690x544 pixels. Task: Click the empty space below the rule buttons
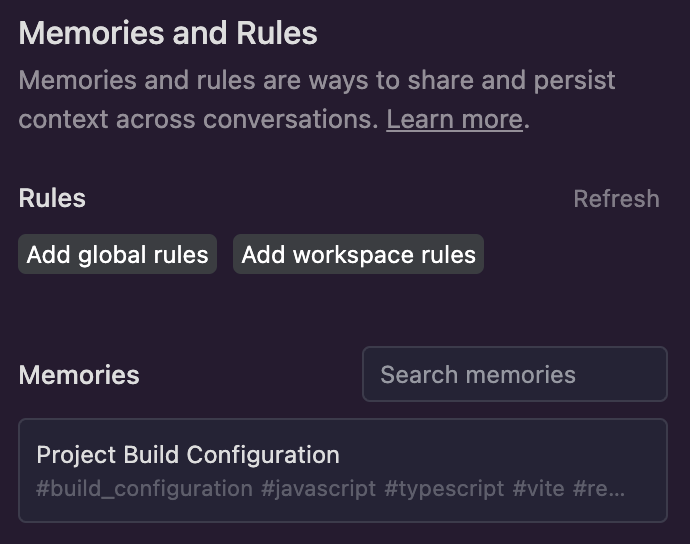pyautogui.click(x=250, y=310)
